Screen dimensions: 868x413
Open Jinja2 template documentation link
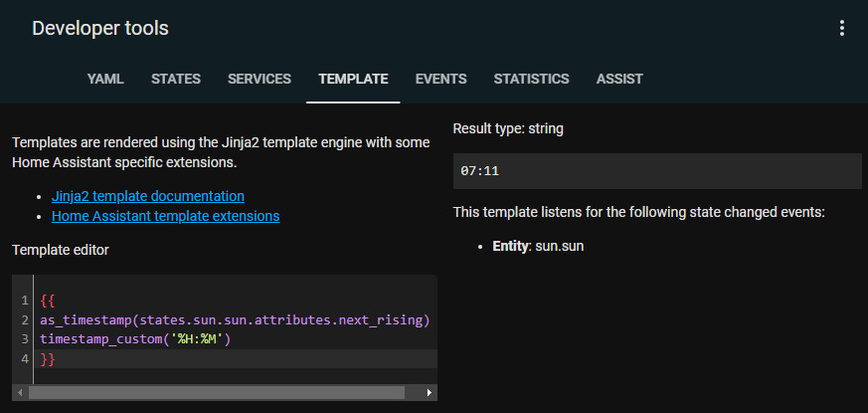(147, 196)
